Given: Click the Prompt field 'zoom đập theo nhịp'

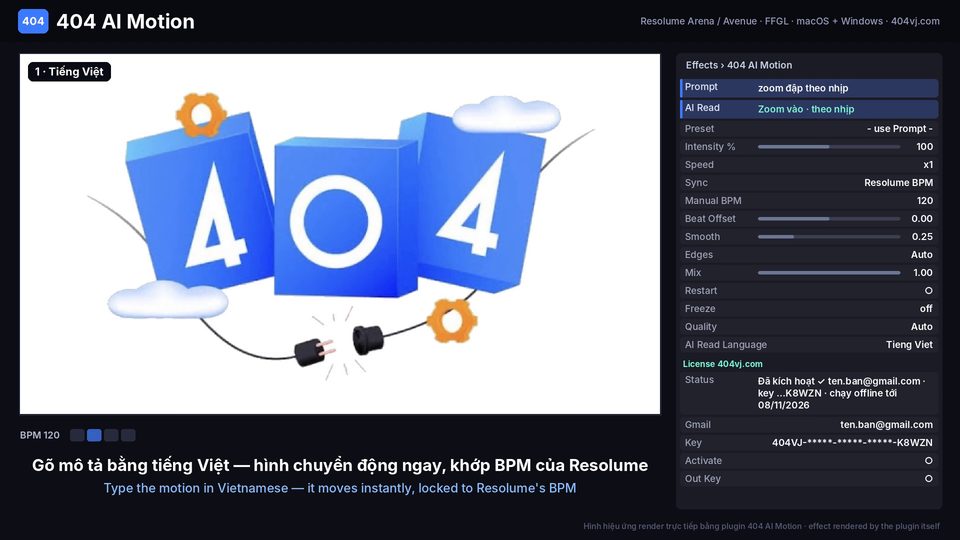Looking at the screenshot, I should (809, 88).
